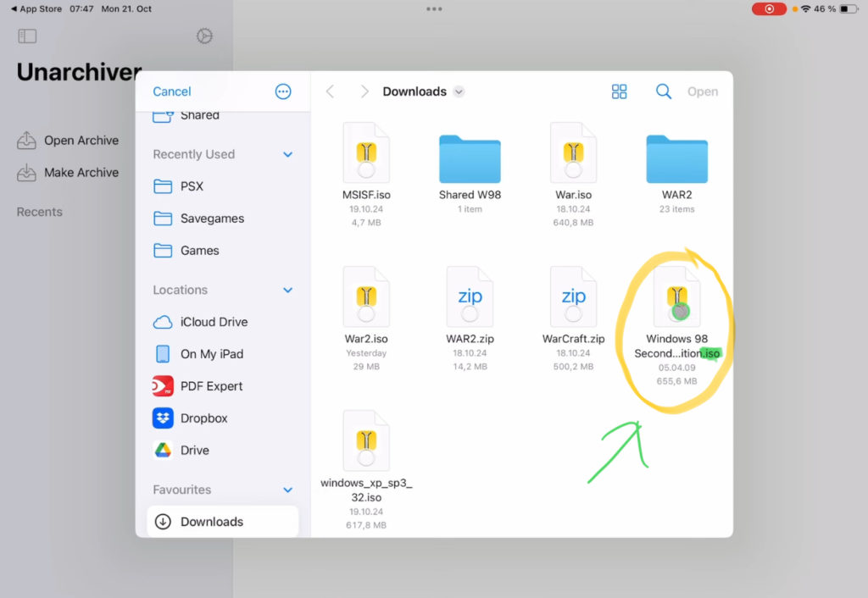Click the Google Drive location icon
The image size is (868, 598).
click(163, 451)
